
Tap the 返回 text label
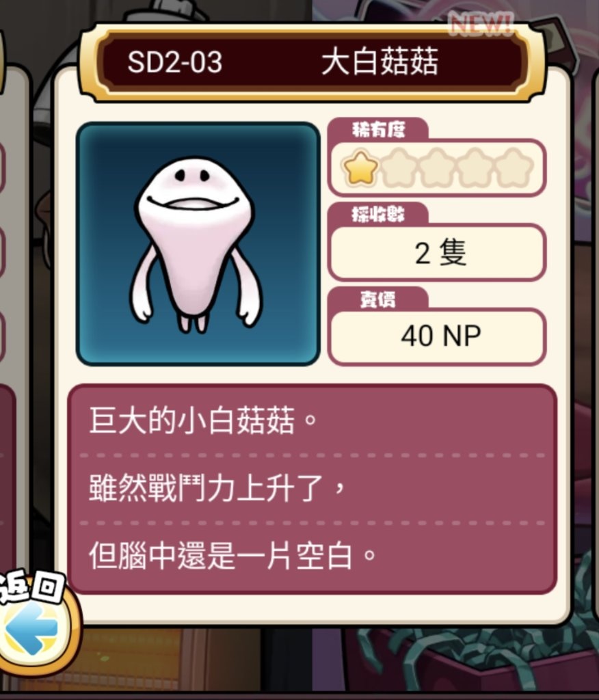(x=31, y=587)
